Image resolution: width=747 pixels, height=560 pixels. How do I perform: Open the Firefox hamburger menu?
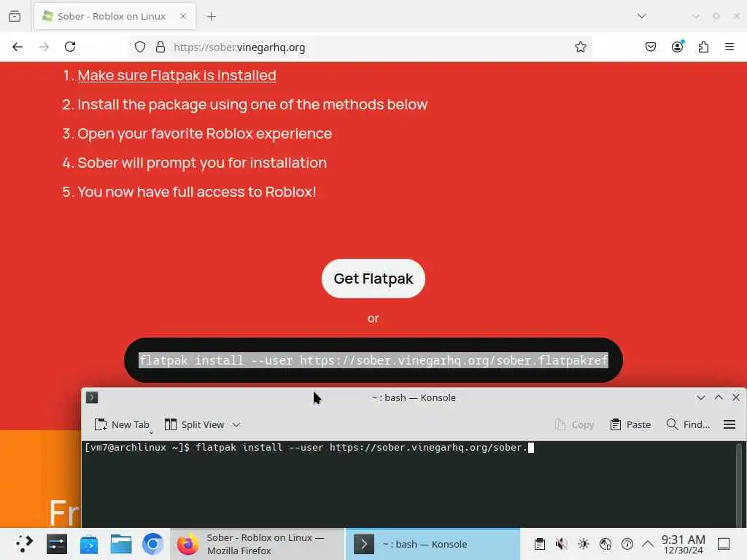coord(729,47)
